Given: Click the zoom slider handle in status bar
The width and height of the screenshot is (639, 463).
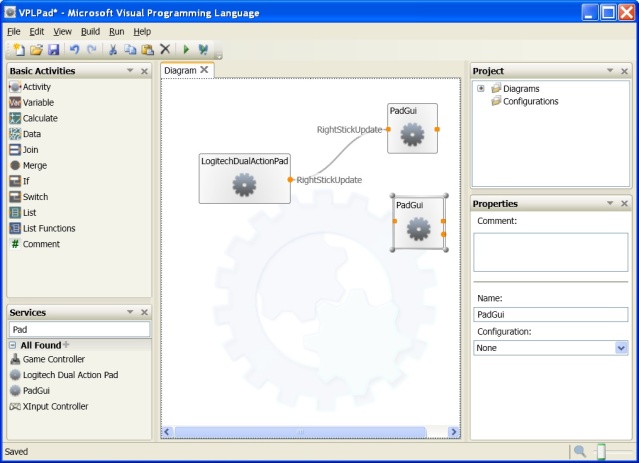Looking at the screenshot, I should coord(601,451).
